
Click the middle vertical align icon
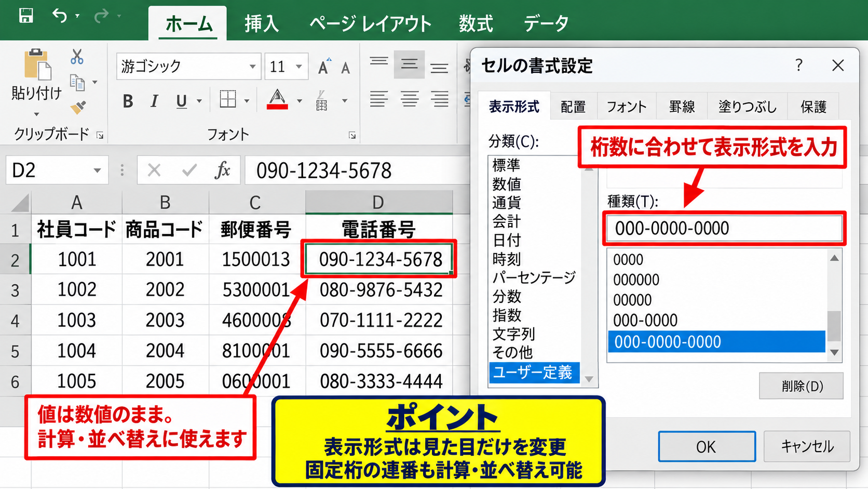[409, 64]
